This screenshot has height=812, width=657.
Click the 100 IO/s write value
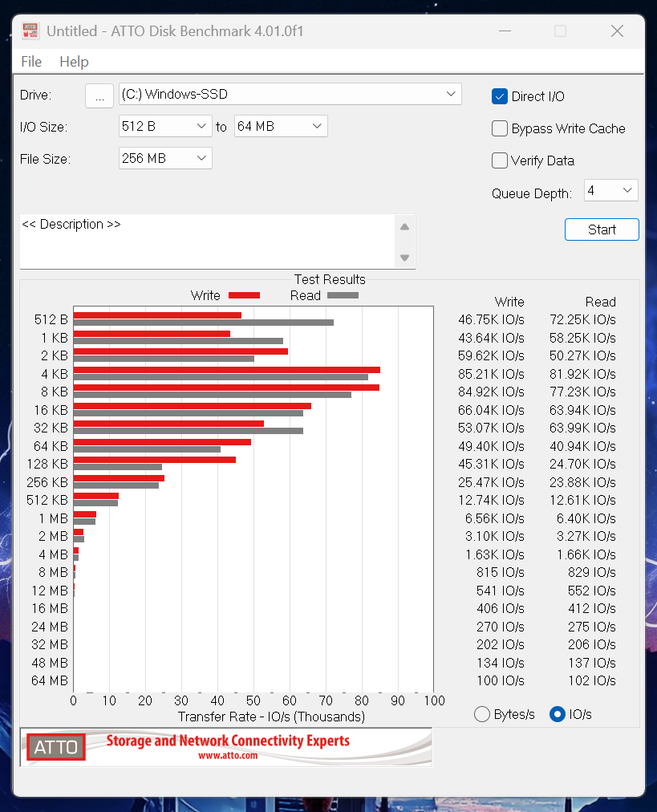tap(501, 680)
